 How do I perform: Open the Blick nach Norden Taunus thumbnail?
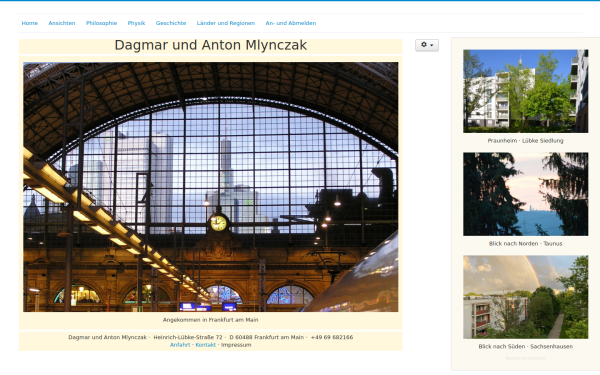click(525, 194)
